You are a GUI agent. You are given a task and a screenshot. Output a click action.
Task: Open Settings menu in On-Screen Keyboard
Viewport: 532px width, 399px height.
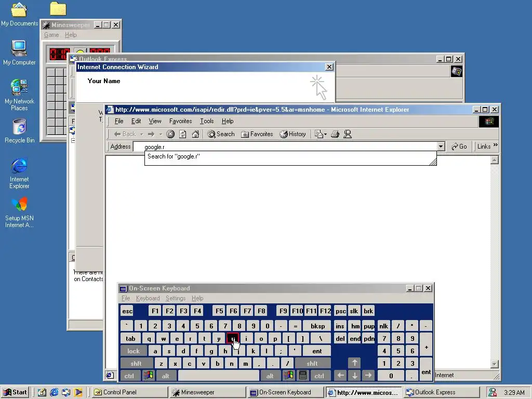[x=176, y=298]
